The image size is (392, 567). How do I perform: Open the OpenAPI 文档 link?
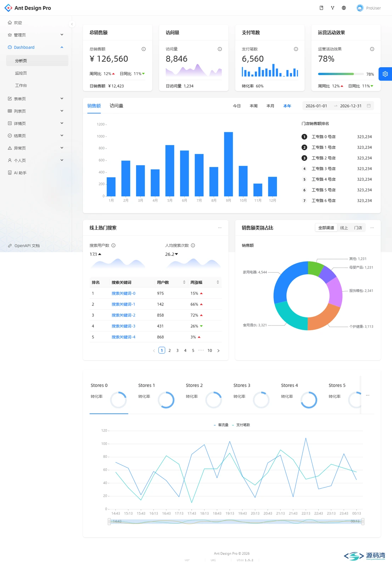[x=27, y=246]
